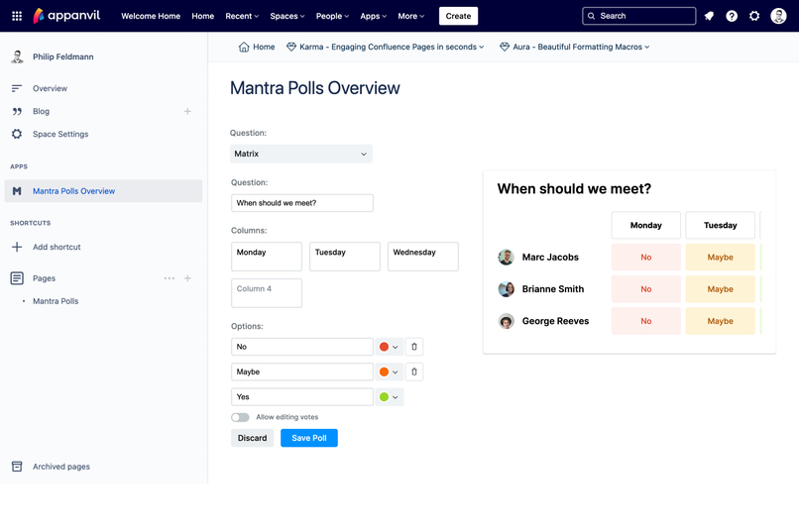Open green color picker for Yes option

[389, 396]
